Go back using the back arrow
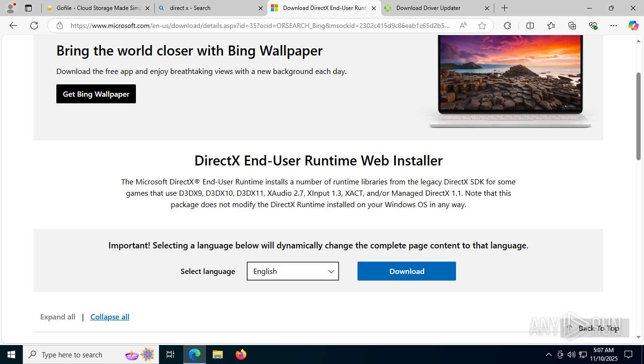This screenshot has height=364, width=644. (x=13, y=26)
